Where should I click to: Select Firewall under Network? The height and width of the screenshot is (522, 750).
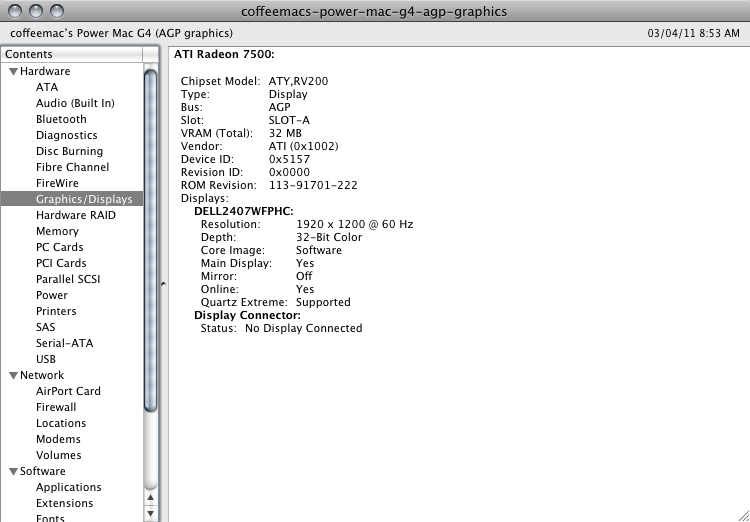coord(56,407)
